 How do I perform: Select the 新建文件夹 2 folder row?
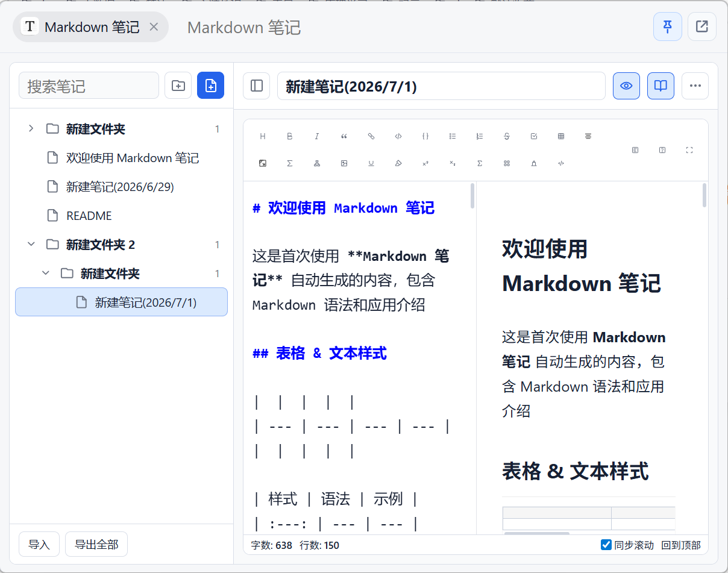click(121, 245)
